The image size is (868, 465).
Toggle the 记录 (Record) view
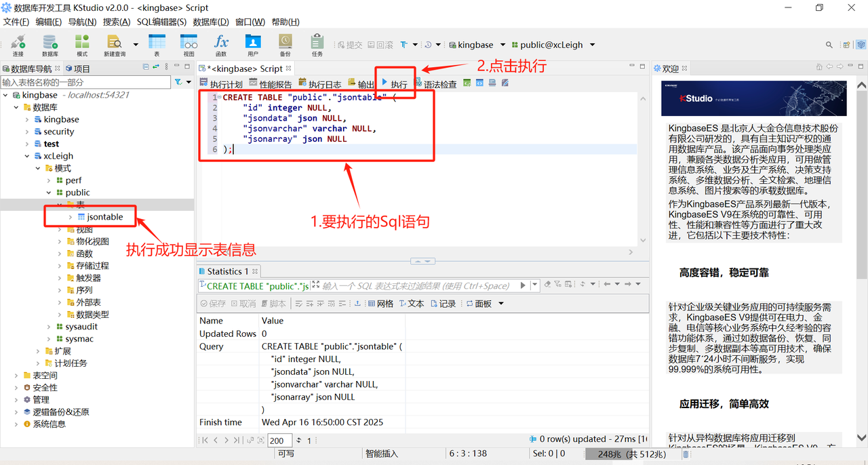(443, 304)
